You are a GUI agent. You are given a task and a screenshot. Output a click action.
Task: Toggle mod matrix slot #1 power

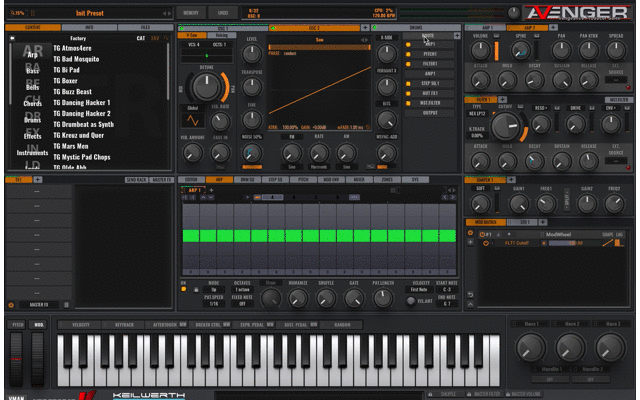click(x=482, y=234)
